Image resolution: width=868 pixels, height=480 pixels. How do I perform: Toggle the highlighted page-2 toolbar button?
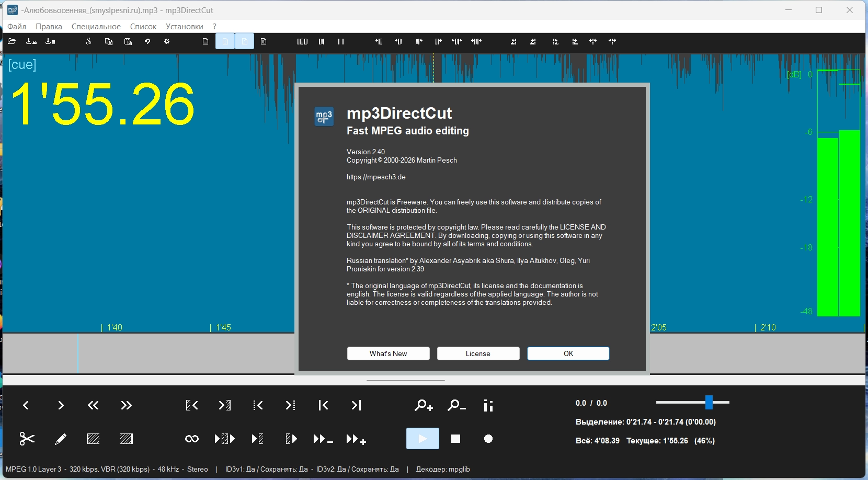[245, 41]
